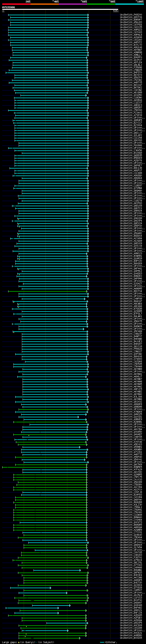This screenshot has width=146, height=644.
Task: Open hit UniRef100_C3KK56
Action: [131, 151]
